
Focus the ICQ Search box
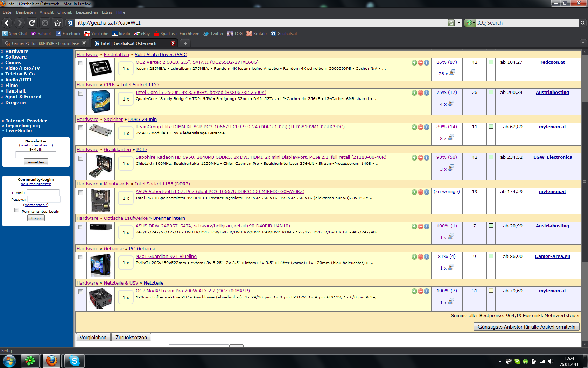pyautogui.click(x=527, y=23)
